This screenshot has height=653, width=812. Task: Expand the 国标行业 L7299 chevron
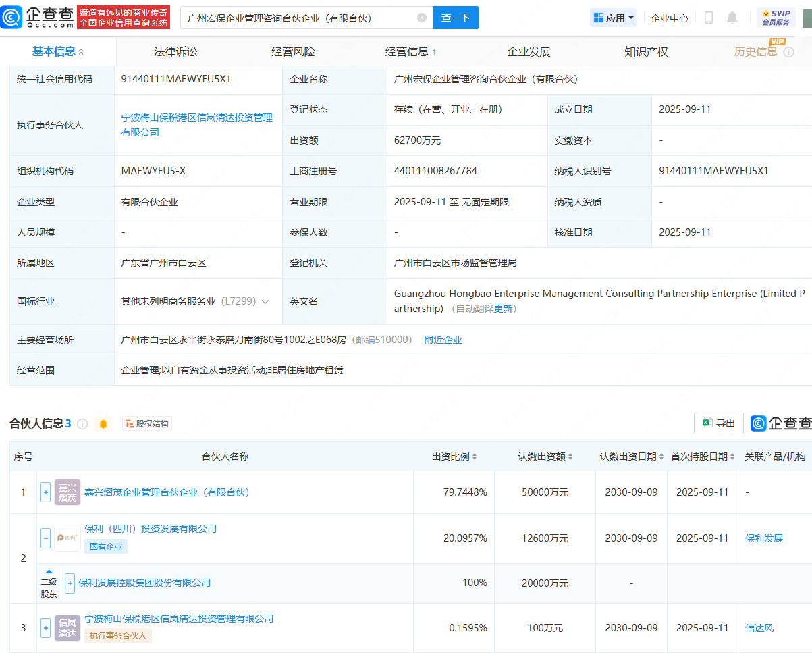[x=265, y=302]
